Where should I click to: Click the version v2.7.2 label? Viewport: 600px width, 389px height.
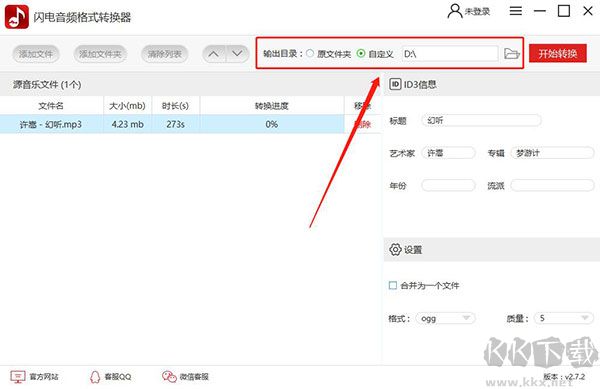[x=564, y=377]
